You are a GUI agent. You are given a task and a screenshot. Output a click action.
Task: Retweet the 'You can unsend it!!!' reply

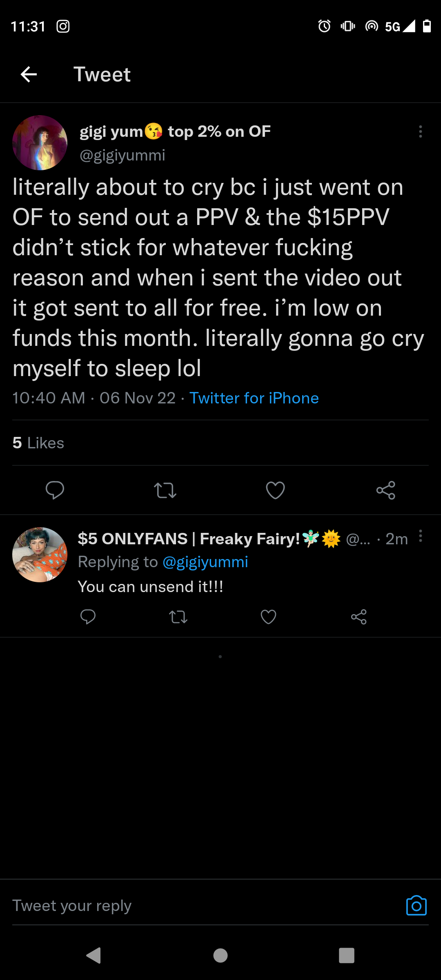(x=178, y=617)
